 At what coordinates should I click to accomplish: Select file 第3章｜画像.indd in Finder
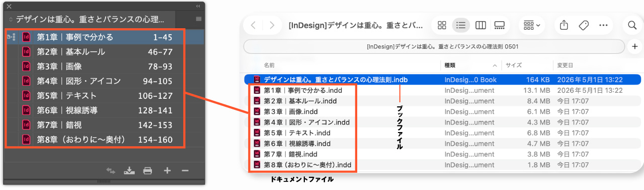click(x=442, y=111)
